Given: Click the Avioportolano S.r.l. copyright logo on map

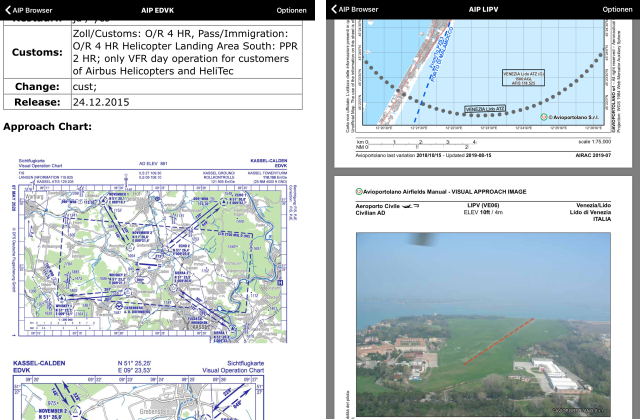Looking at the screenshot, I should [545, 117].
